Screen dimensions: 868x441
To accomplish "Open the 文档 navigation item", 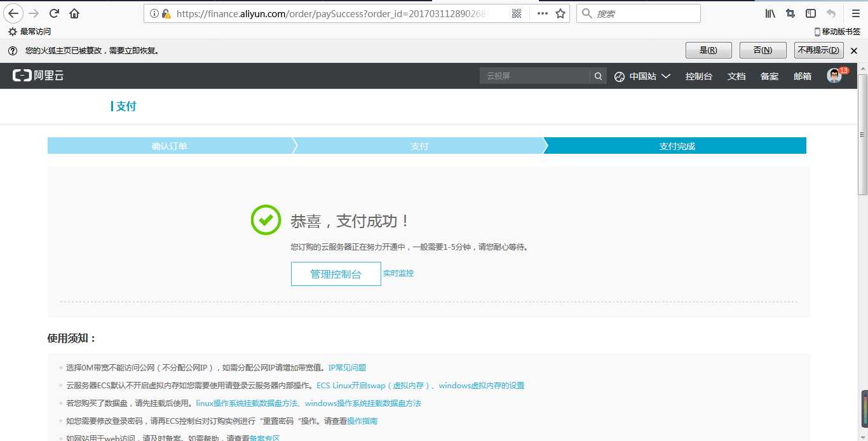I will pos(736,76).
